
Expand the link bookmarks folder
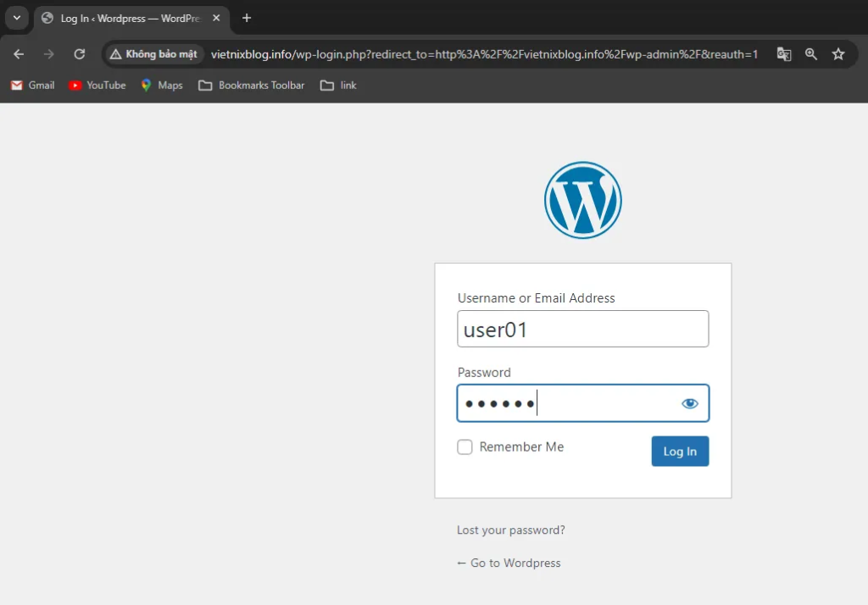coord(338,86)
